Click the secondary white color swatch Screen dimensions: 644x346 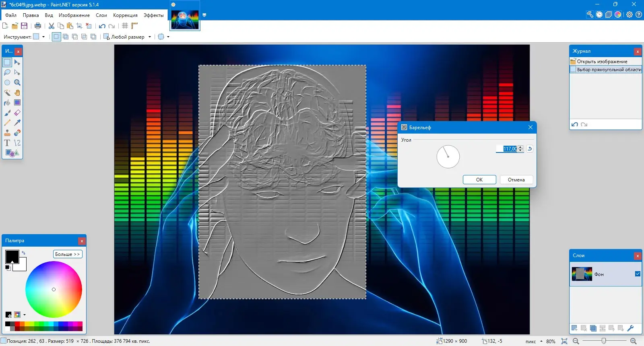pyautogui.click(x=22, y=266)
